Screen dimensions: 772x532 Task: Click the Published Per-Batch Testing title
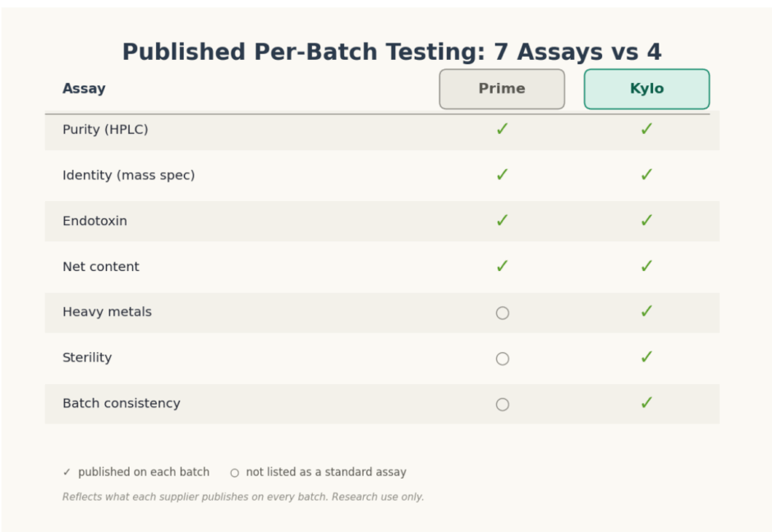(392, 52)
